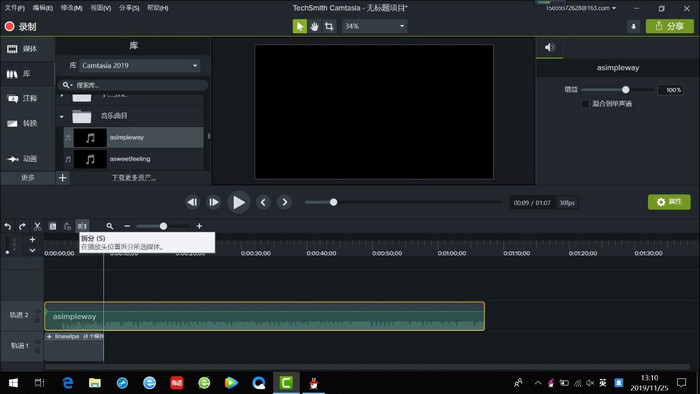Open the account email dropdown

581,8
